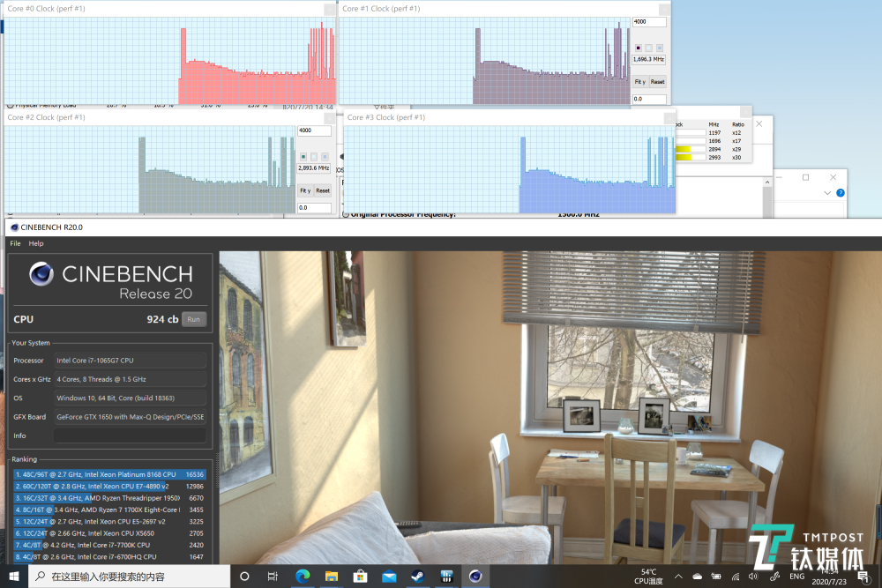Viewport: 882px width, 588px height.
Task: Close the Core #2 Clock graph window
Action: tap(330, 118)
